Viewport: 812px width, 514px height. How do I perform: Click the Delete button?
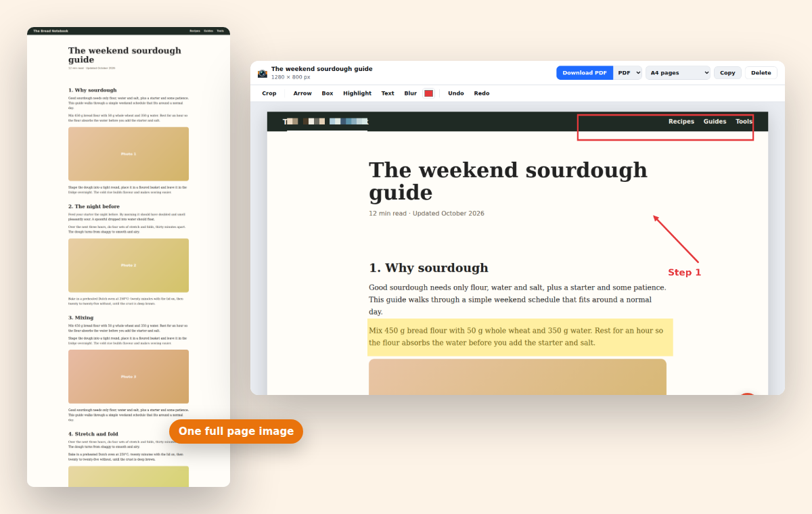[x=761, y=73]
